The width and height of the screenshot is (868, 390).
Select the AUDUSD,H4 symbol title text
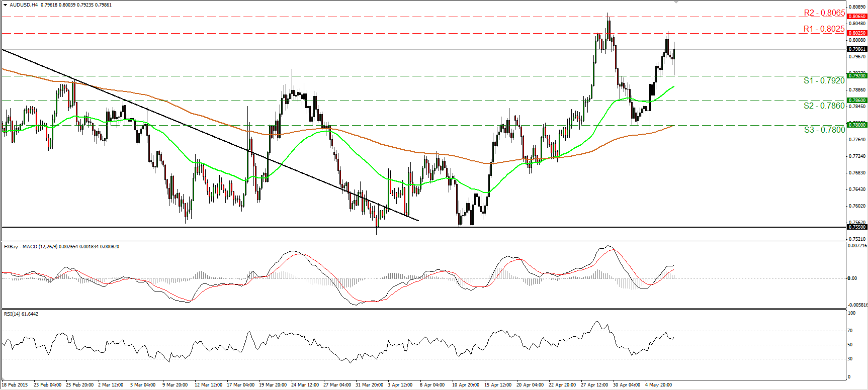(x=24, y=5)
